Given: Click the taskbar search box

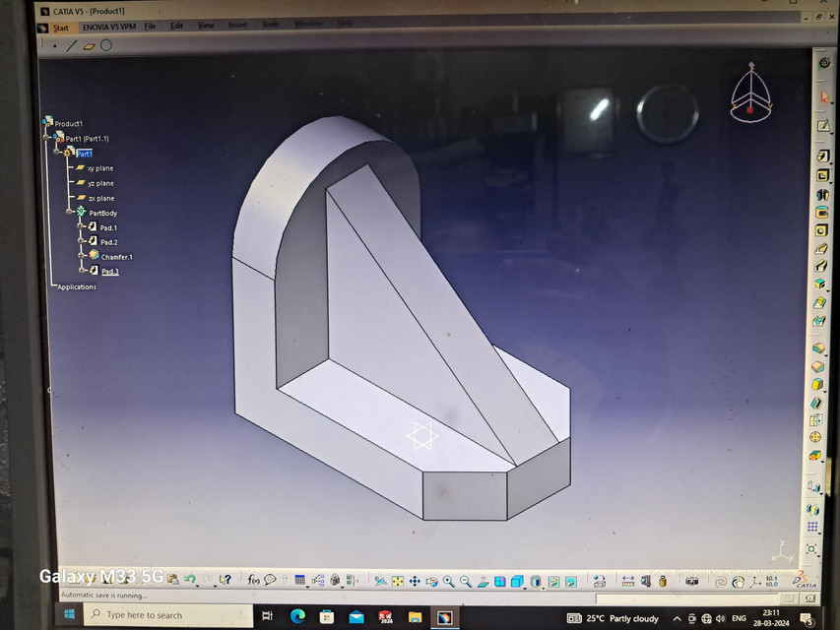Looking at the screenshot, I should pos(158,615).
